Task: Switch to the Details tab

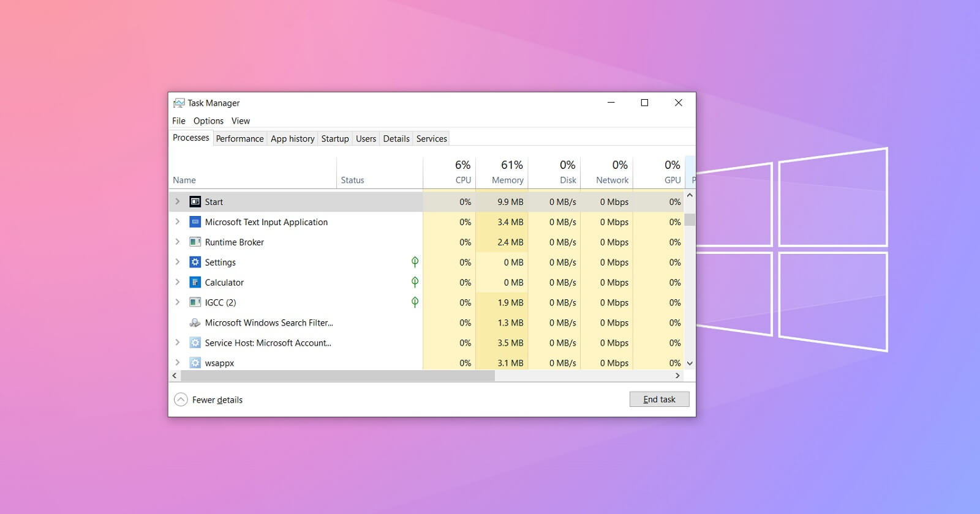Action: (396, 139)
